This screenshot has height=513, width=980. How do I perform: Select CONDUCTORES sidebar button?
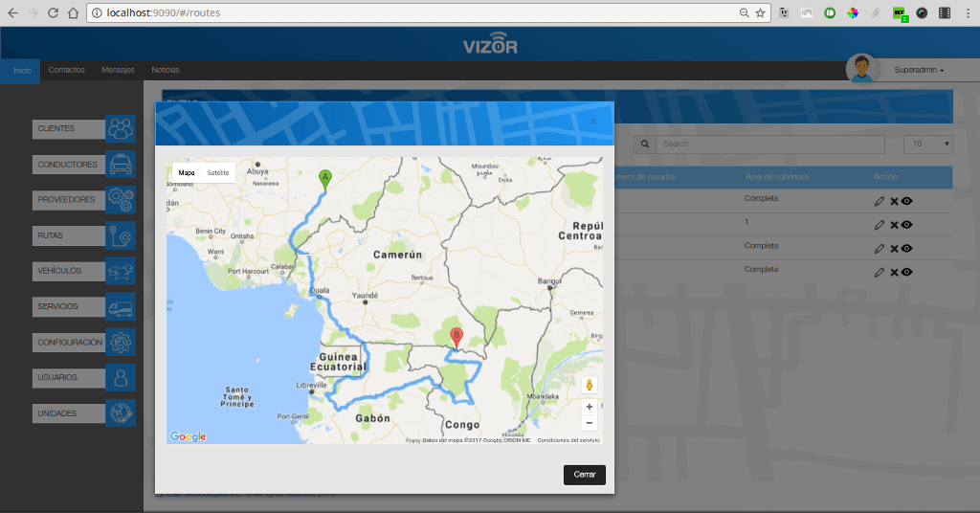69,165
